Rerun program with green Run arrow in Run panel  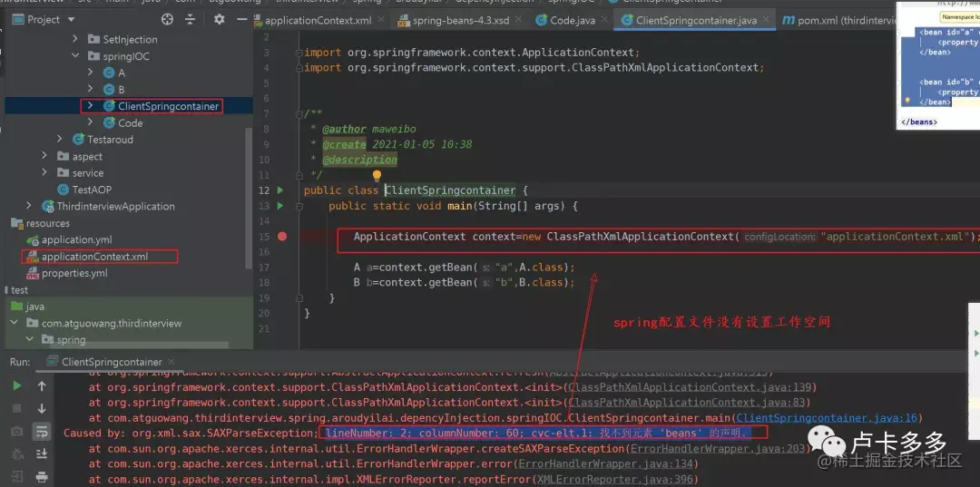pyautogui.click(x=17, y=385)
